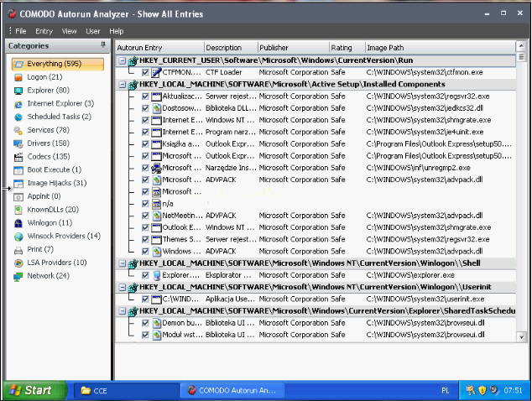Collapse the HKEY_CURRENT_USER Run group
Screen dimensions: 532x401
pyautogui.click(x=123, y=60)
